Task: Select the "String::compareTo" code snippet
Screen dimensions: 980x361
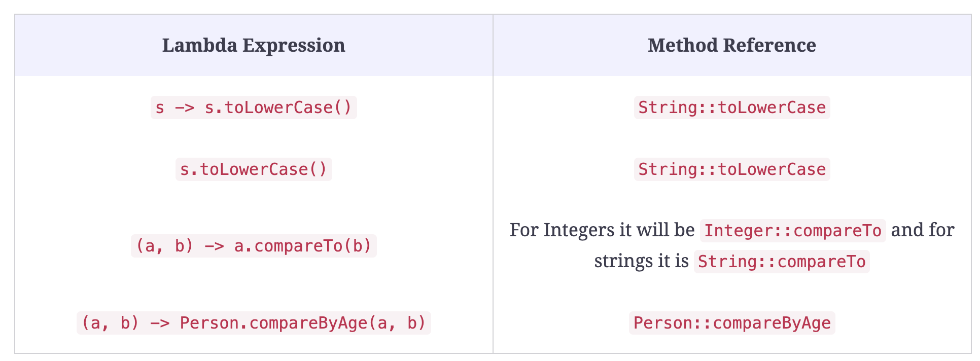Action: click(x=781, y=262)
